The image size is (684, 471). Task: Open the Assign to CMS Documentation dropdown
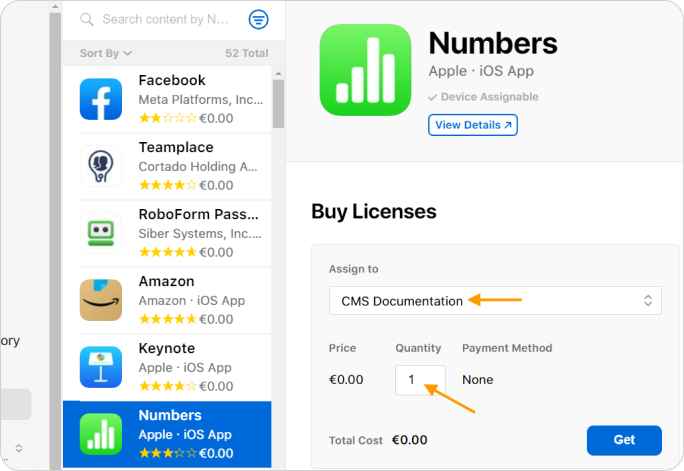495,300
